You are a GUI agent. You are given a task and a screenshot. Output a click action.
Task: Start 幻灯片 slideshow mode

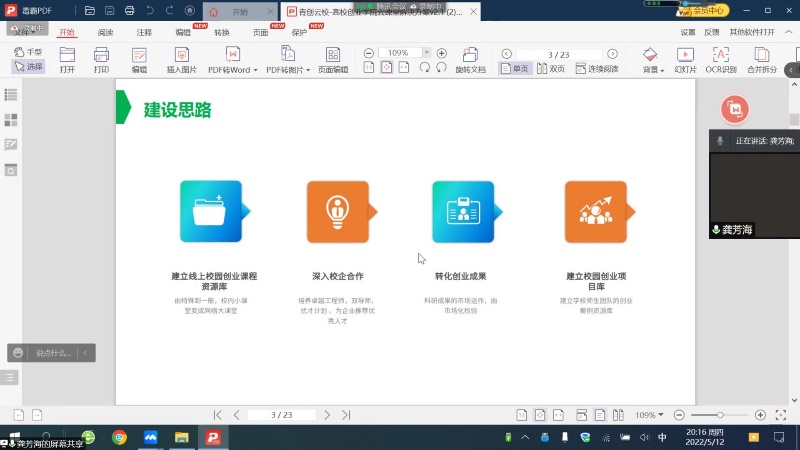tap(685, 54)
